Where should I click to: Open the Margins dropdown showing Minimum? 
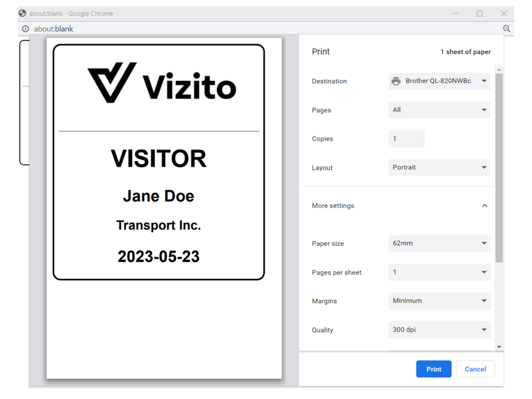439,301
